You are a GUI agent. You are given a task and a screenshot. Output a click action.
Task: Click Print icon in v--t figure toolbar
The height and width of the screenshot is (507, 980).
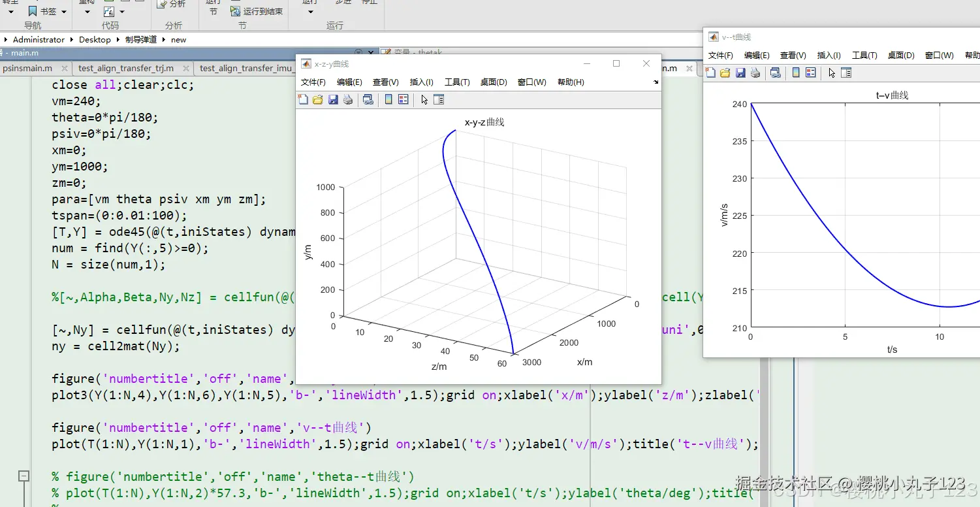point(755,73)
